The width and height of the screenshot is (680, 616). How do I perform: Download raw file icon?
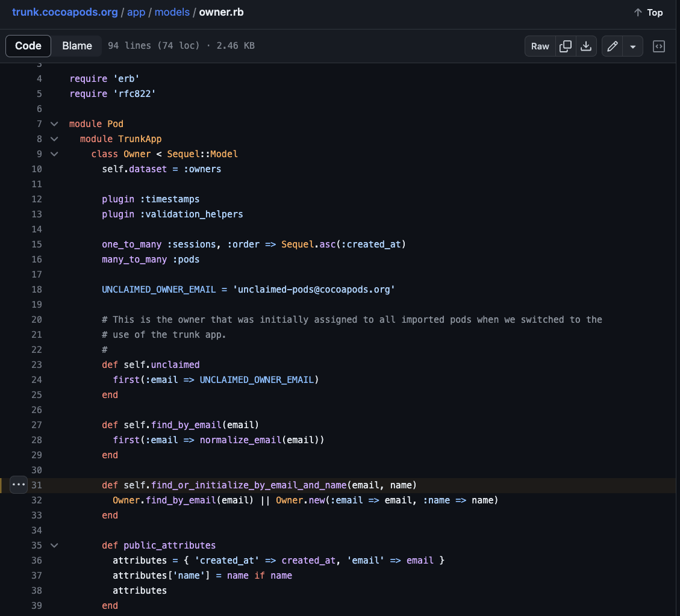tap(586, 46)
